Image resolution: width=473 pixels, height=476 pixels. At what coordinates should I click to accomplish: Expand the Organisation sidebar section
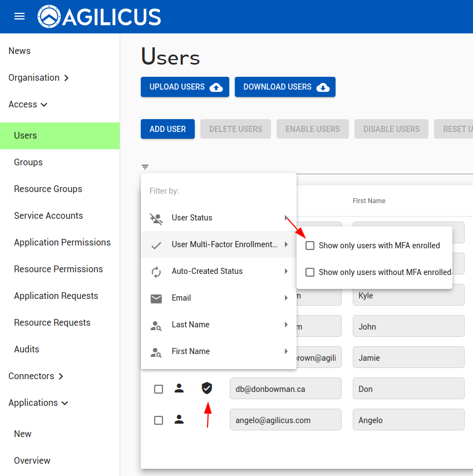[38, 78]
